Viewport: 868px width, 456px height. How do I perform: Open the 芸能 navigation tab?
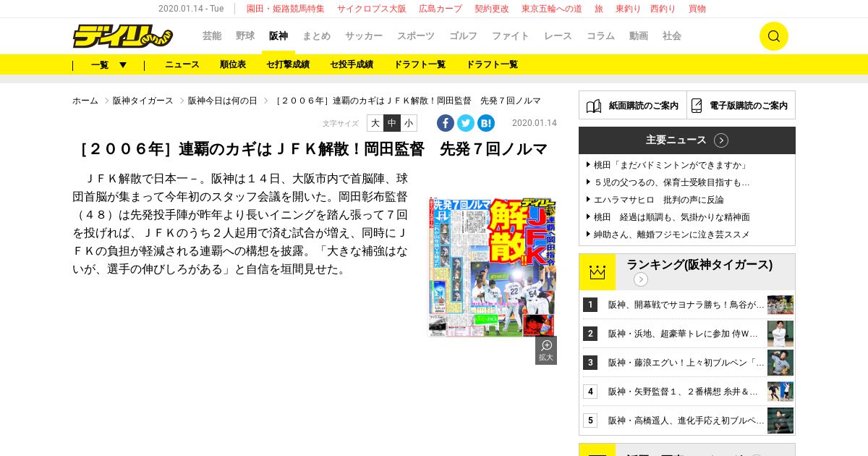212,36
